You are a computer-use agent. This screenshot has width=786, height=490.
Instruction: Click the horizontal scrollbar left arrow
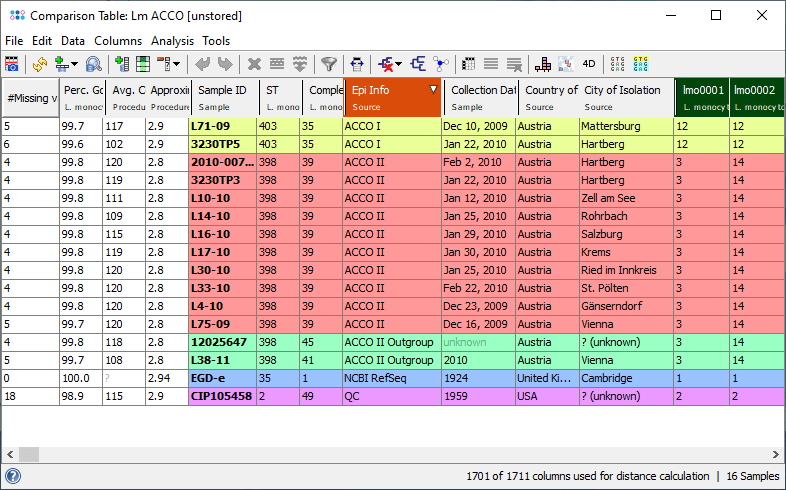tap(10, 455)
